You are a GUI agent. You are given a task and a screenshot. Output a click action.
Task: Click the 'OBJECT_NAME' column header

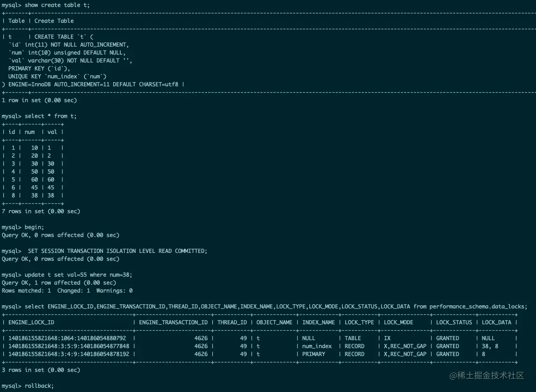pos(274,322)
